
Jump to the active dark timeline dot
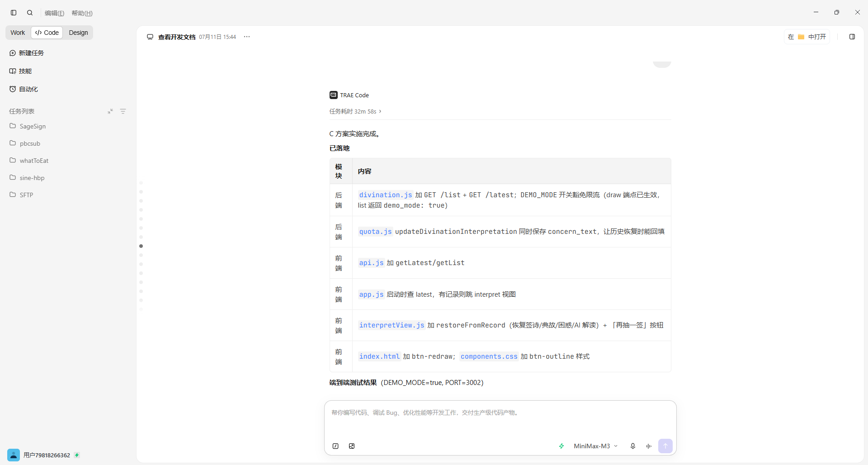141,246
